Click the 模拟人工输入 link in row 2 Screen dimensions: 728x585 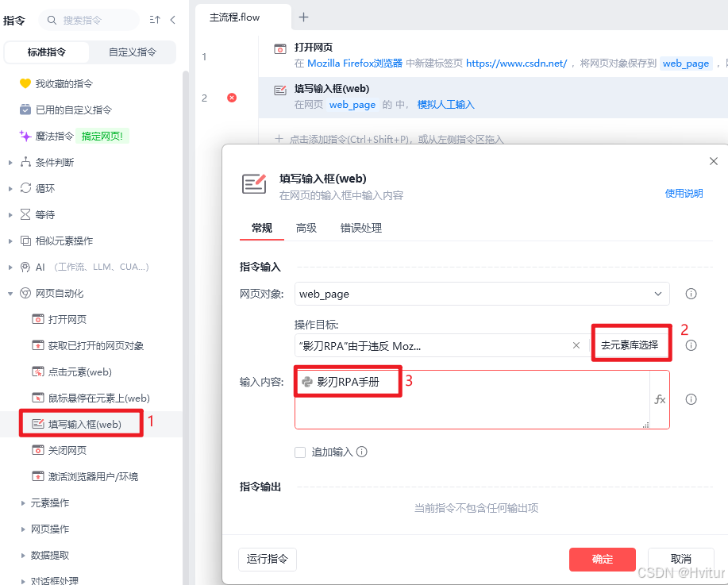point(445,105)
